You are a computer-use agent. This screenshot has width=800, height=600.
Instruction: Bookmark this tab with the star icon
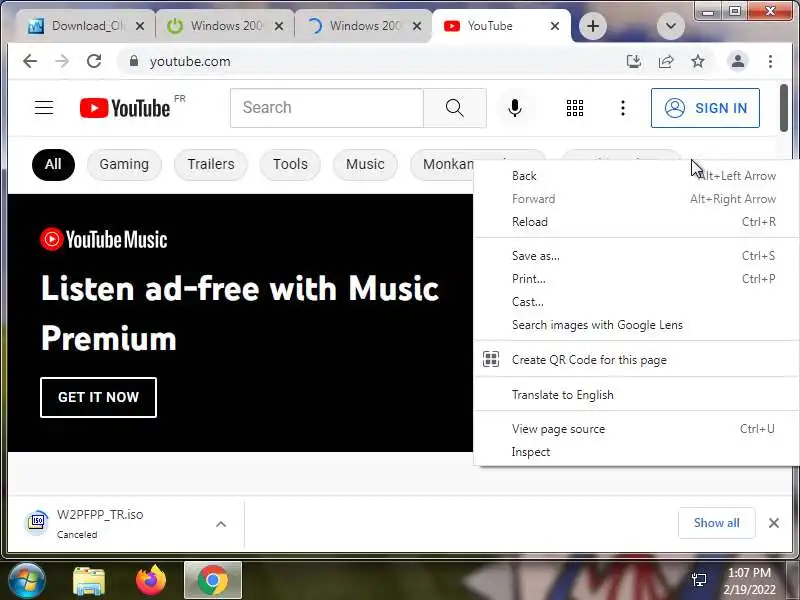[697, 62]
